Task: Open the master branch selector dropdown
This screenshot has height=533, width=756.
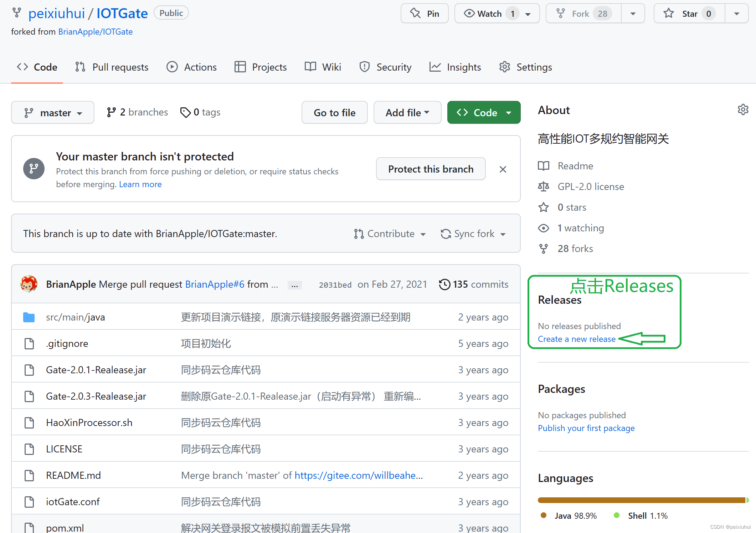Action: coord(53,113)
